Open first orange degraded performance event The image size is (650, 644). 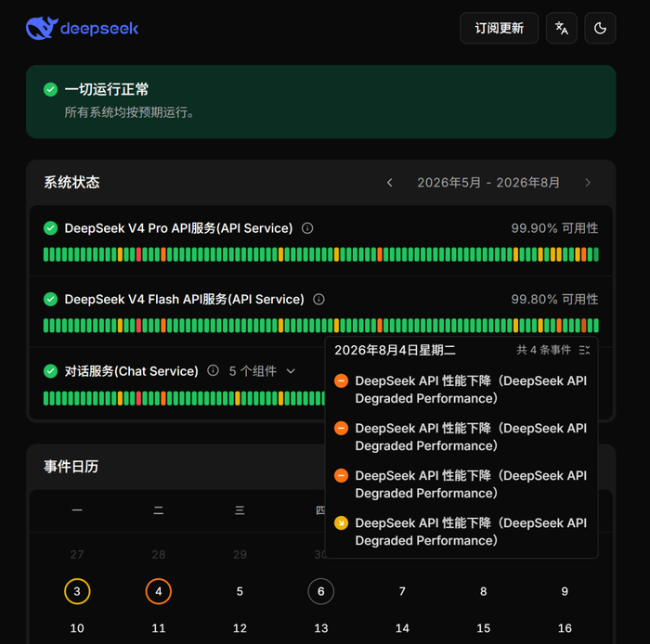click(461, 390)
